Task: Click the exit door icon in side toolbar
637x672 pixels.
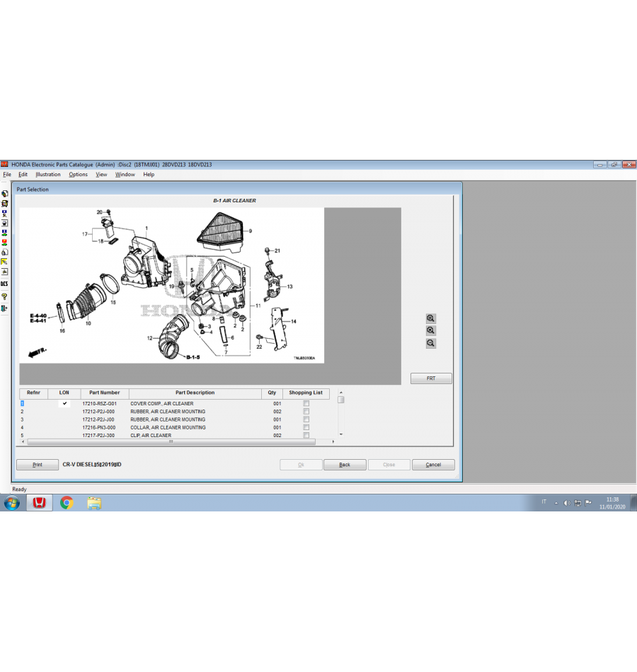Action: coord(5,308)
